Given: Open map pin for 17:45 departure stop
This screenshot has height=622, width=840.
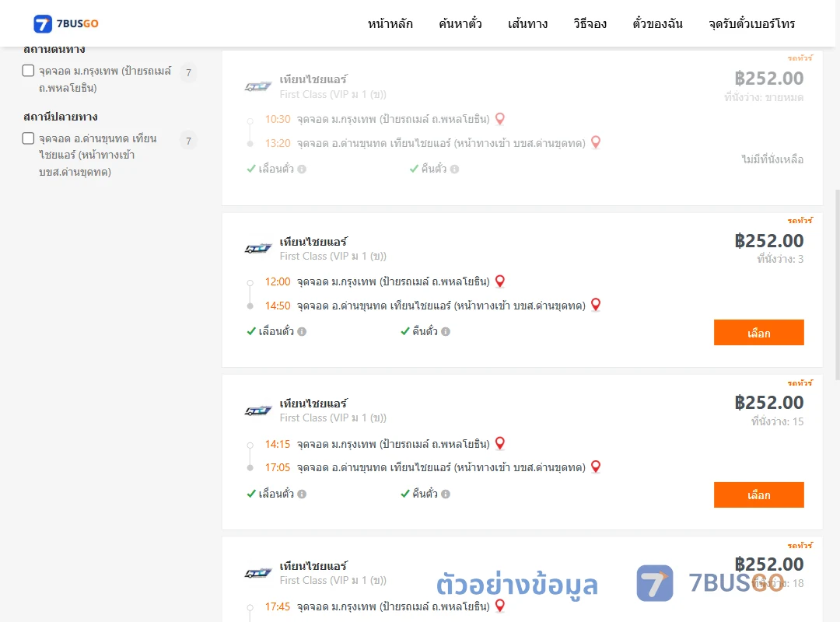Looking at the screenshot, I should click(500, 606).
